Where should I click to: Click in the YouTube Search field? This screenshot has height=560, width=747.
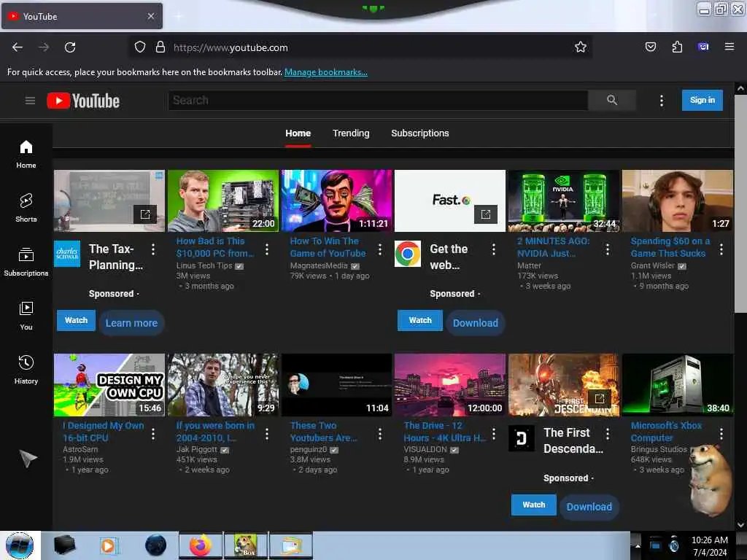click(378, 101)
